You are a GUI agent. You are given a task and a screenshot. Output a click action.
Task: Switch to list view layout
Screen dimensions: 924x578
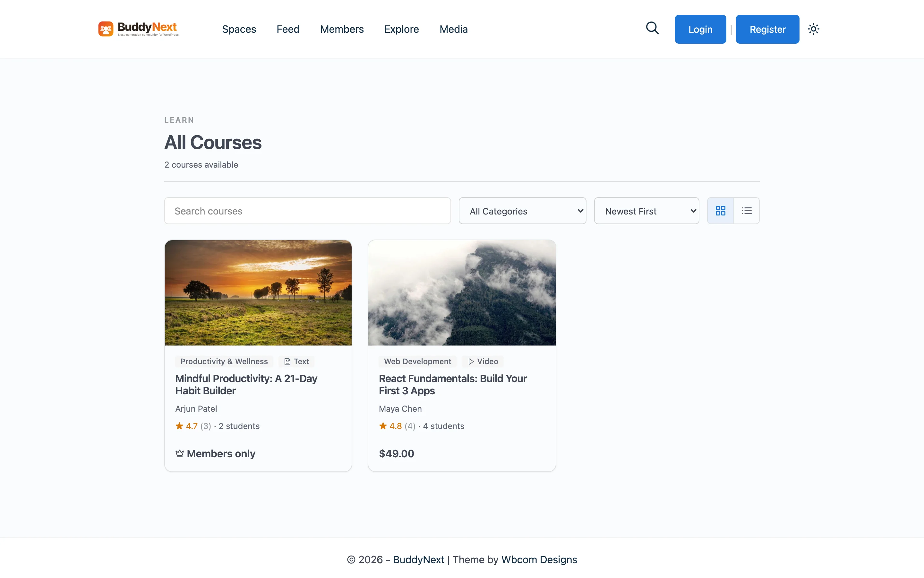pyautogui.click(x=747, y=211)
